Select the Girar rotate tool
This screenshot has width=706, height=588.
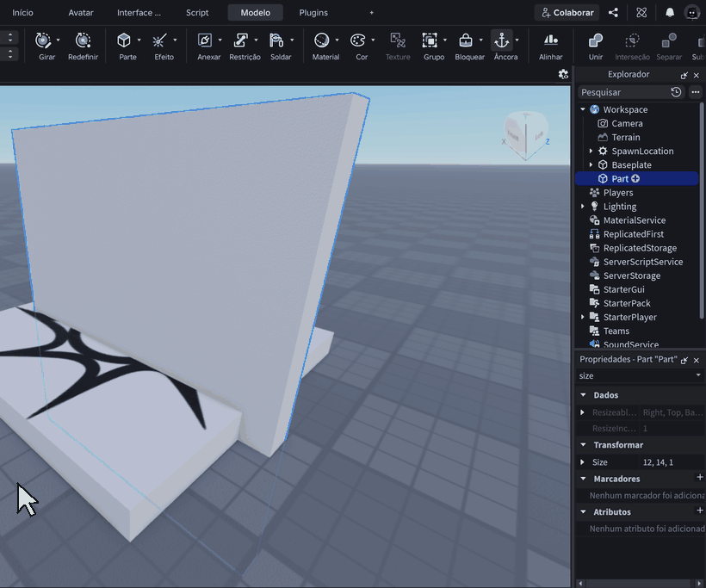click(x=43, y=41)
